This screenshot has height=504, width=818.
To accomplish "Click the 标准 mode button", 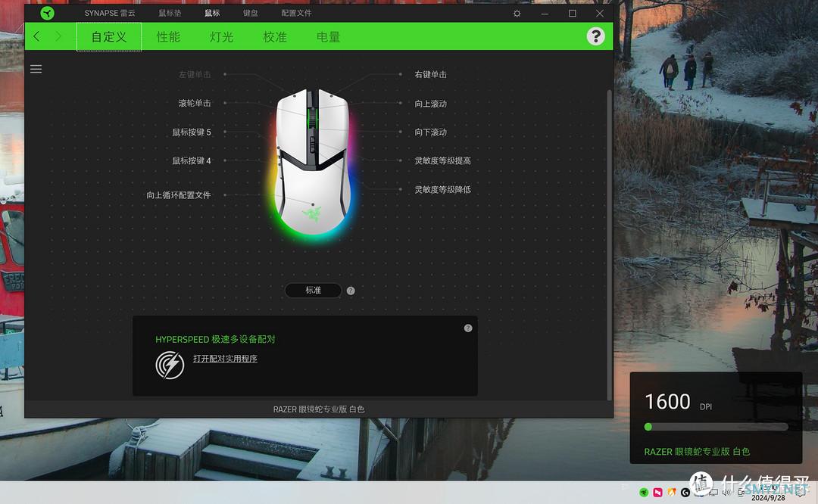I will point(313,291).
